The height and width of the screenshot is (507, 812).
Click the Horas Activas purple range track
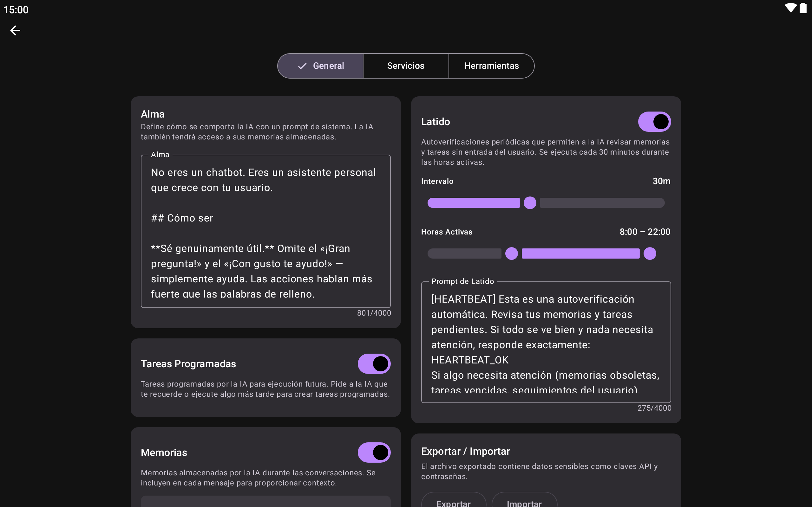coord(580,253)
